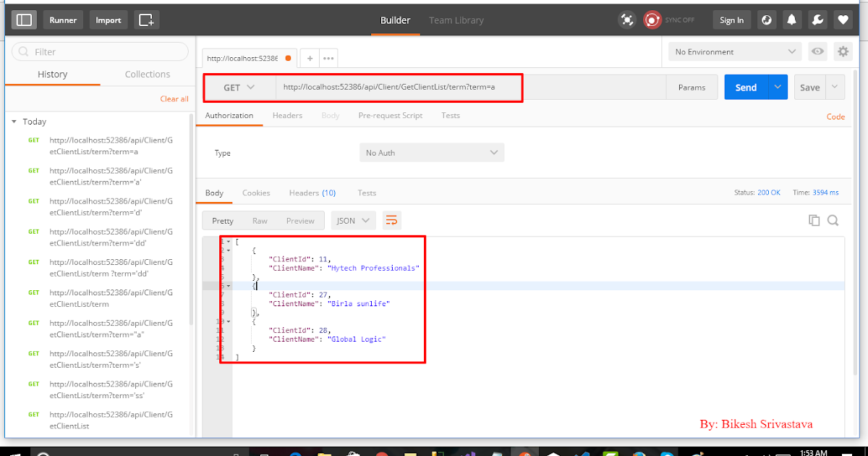Open the Postman Interceptor satellite icon

click(626, 20)
